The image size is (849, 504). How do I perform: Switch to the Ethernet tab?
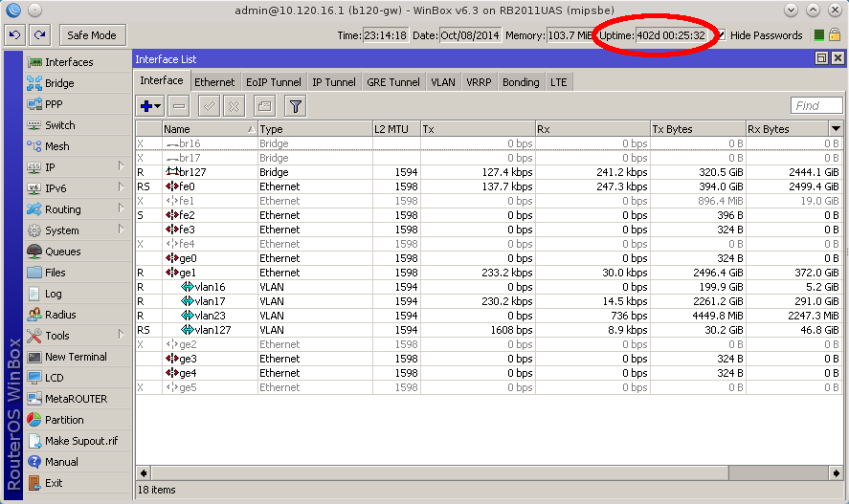[x=214, y=82]
